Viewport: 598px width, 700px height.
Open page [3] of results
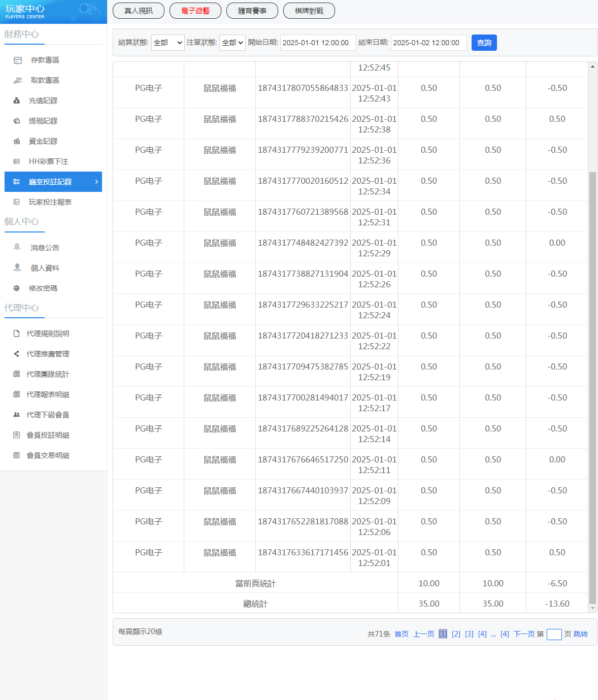click(x=469, y=634)
